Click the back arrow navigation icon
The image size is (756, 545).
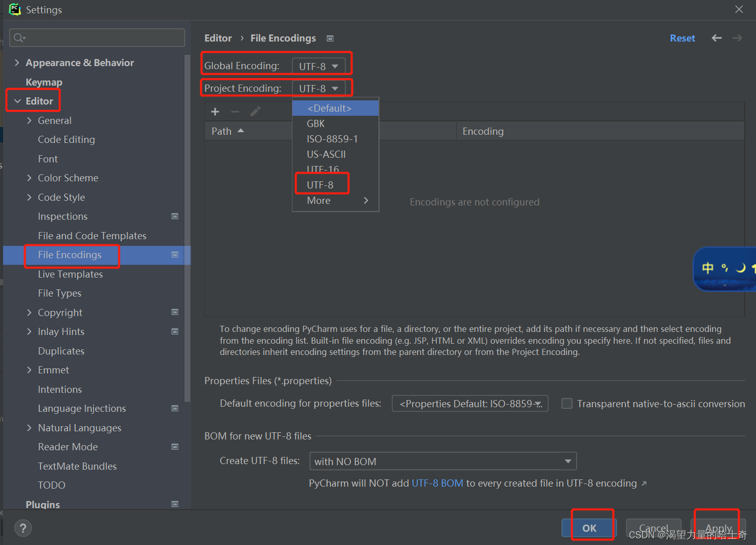pyautogui.click(x=717, y=38)
